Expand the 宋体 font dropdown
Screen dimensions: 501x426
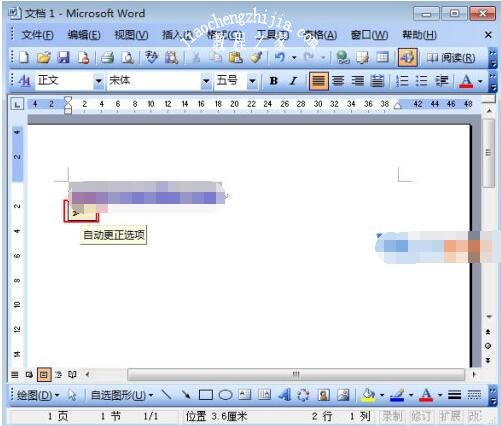click(206, 81)
